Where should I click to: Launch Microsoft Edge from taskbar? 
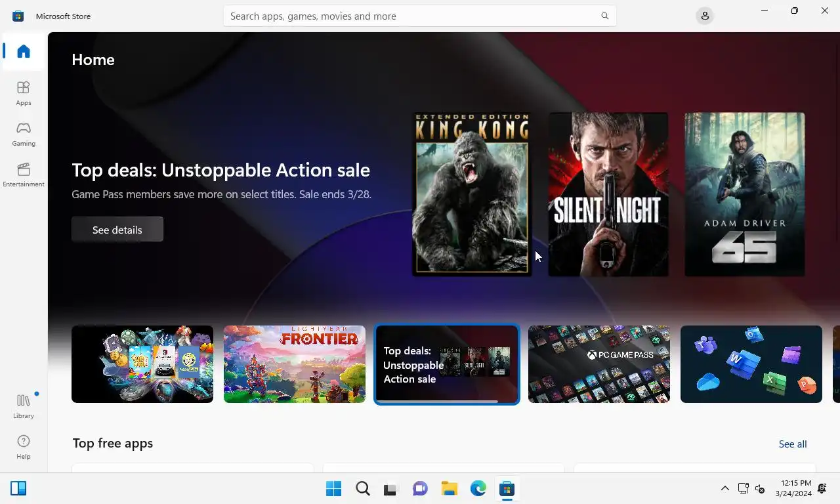click(478, 489)
